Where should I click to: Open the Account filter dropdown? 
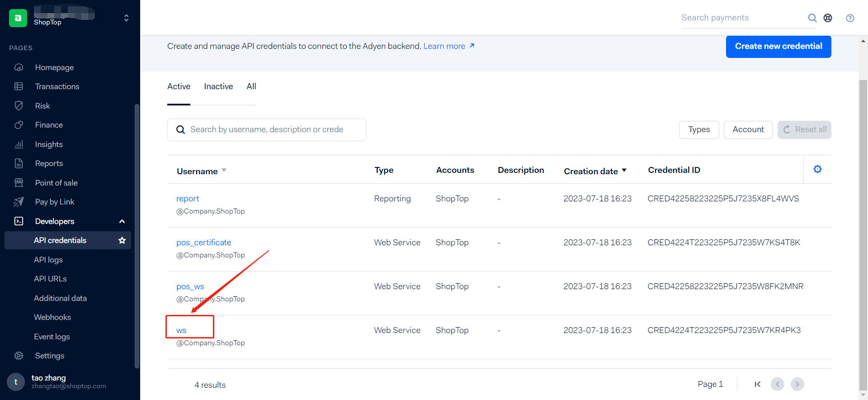pyautogui.click(x=748, y=130)
